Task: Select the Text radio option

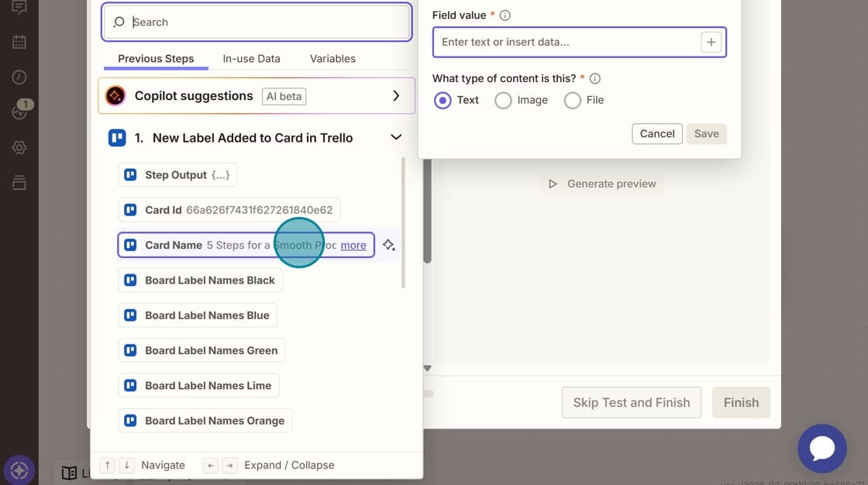Action: pos(443,100)
